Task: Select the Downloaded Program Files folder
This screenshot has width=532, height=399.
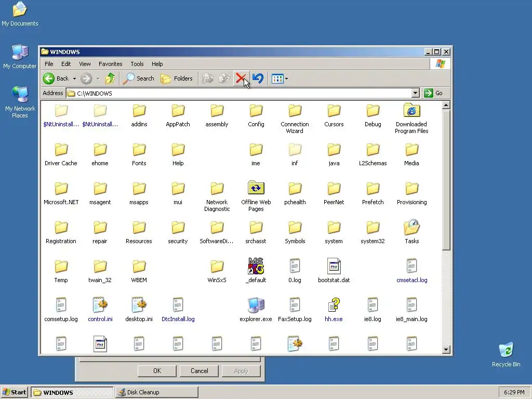Action: (411, 119)
